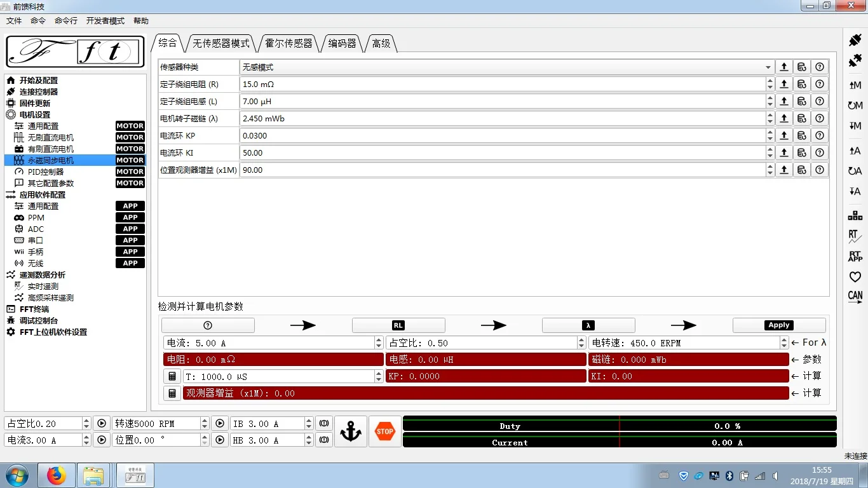The height and width of the screenshot is (488, 868).
Task: Click the default-value icon in 电流环 KI row
Action: click(x=802, y=152)
